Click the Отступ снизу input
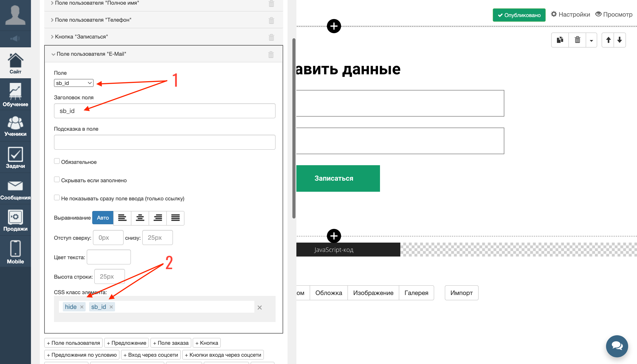Screen dimensions: 637x364 tap(157, 238)
